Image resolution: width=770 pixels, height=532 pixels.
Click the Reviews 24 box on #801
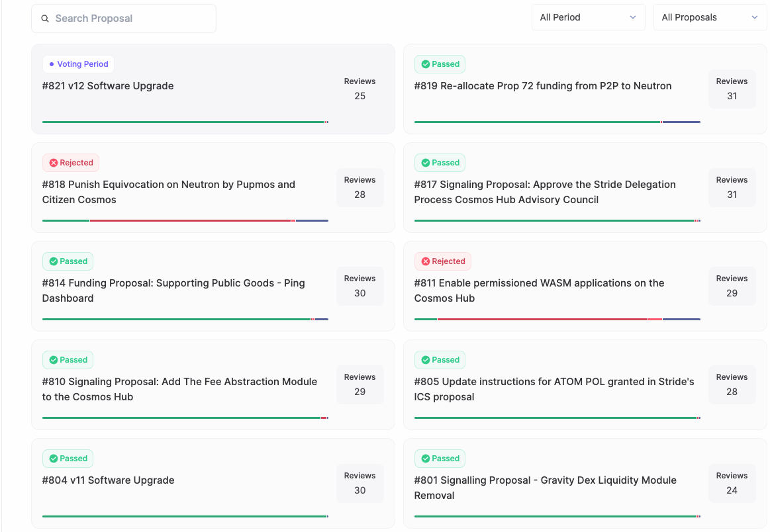[x=732, y=484]
